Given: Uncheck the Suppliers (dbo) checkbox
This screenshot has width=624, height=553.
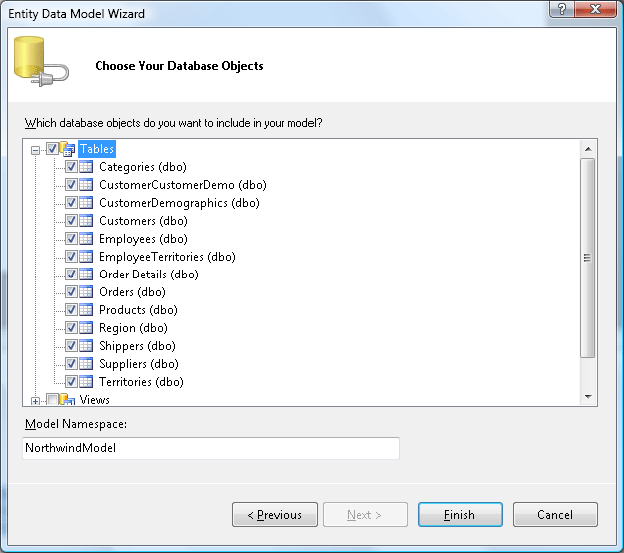Looking at the screenshot, I should pyautogui.click(x=71, y=363).
